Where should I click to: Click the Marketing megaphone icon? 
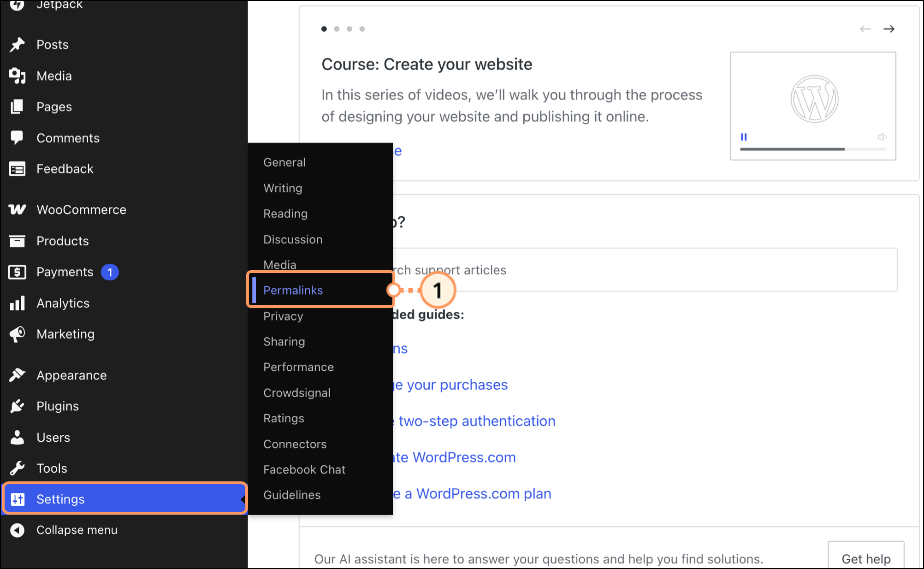(17, 334)
